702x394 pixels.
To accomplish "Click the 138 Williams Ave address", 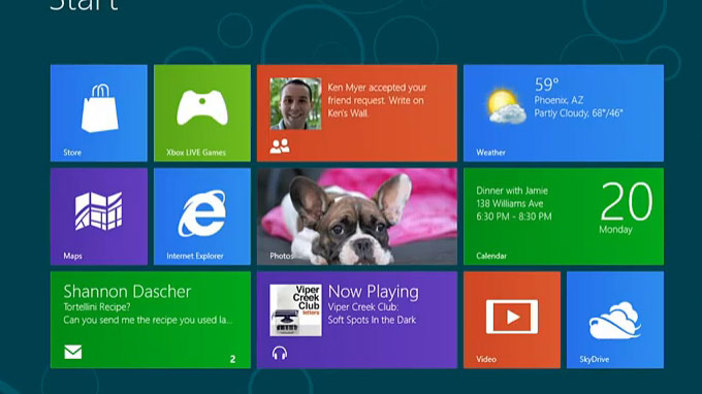I will coord(509,204).
